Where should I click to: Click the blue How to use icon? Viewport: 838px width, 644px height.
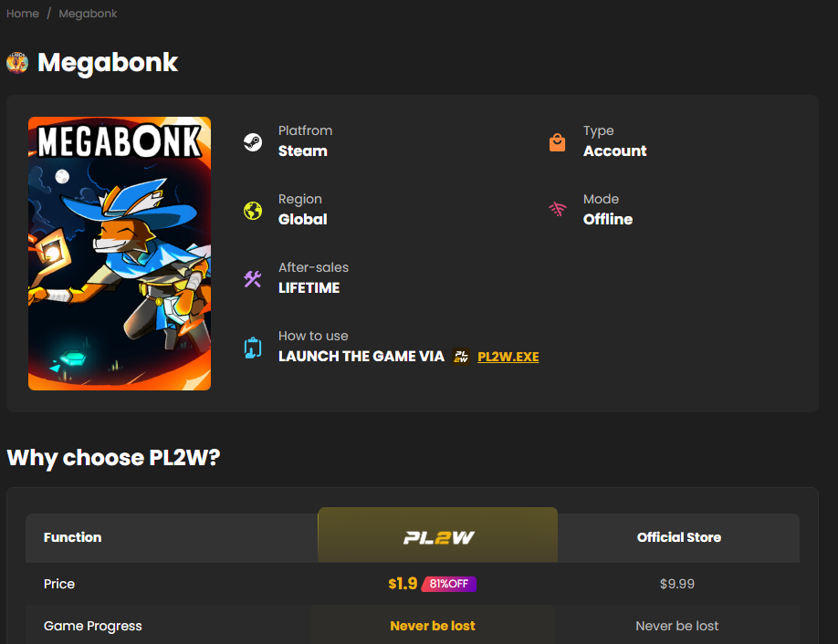253,348
